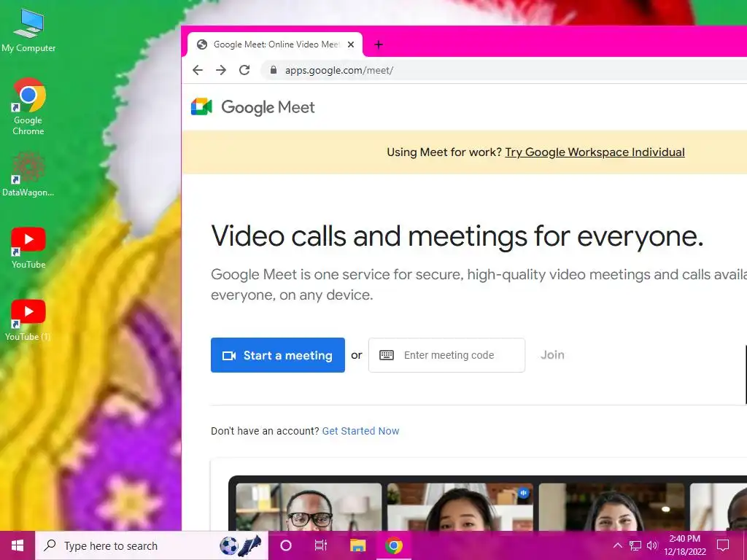747x560 pixels.
Task: Open Try Google Workspace Individual link
Action: tap(595, 152)
